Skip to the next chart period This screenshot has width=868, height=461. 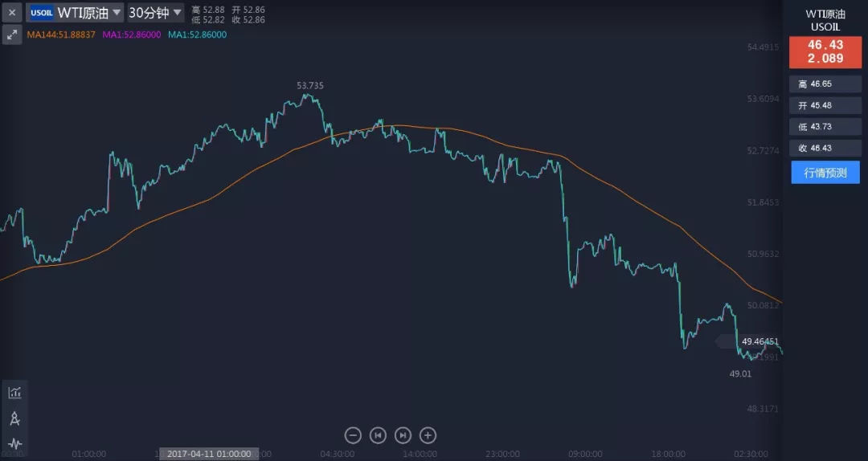[403, 435]
